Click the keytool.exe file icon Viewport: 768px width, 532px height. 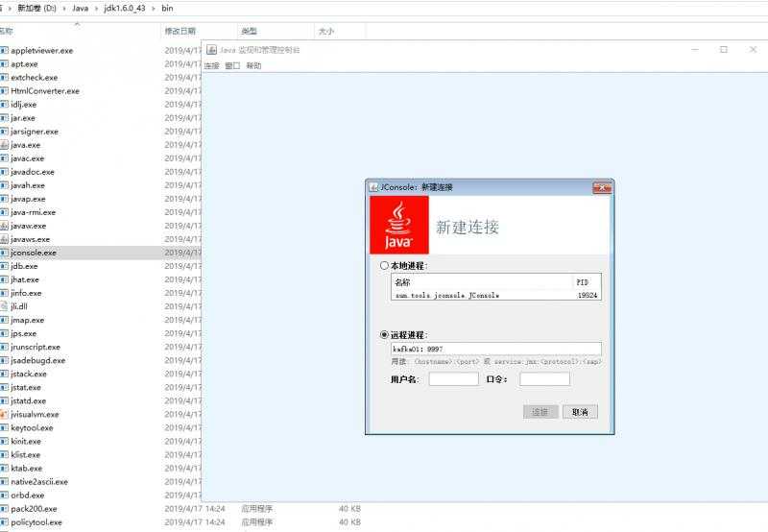point(5,427)
